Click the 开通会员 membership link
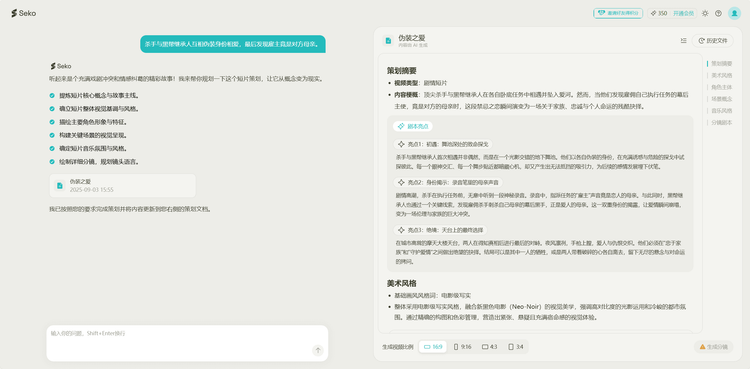750x369 pixels. pos(683,13)
